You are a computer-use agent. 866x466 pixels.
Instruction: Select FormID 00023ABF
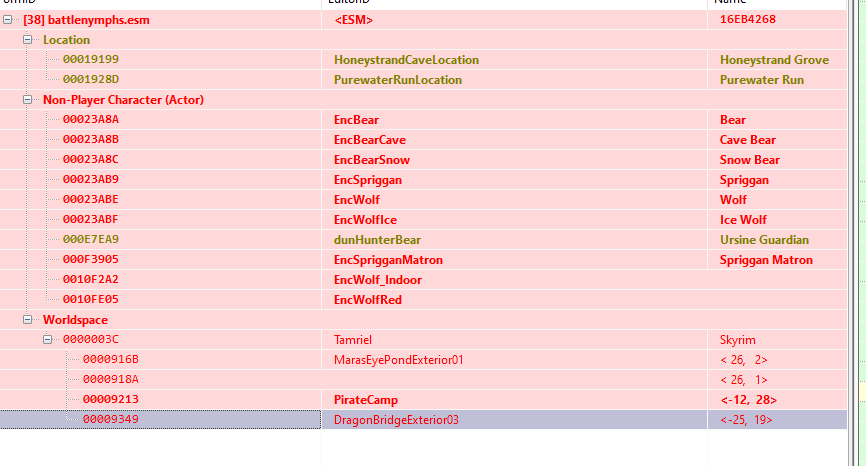click(x=91, y=220)
